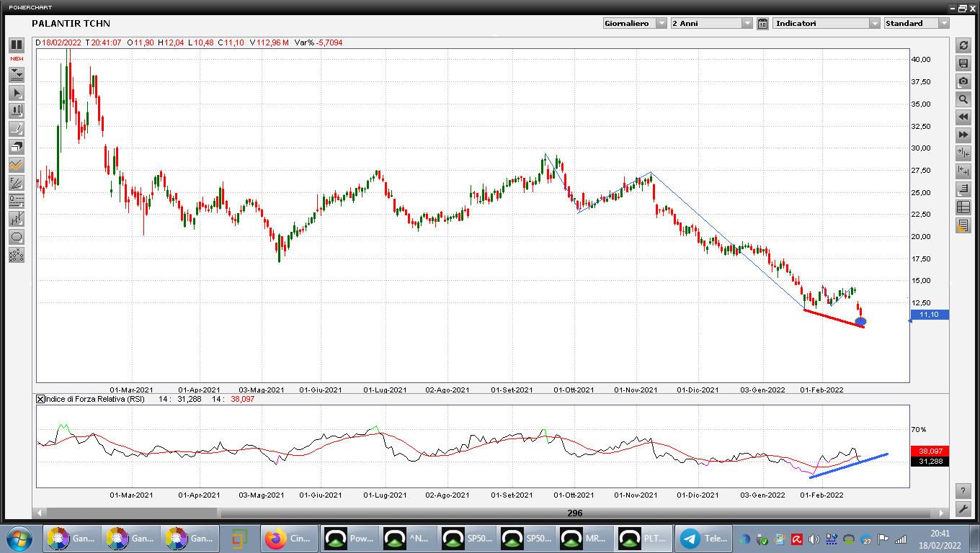This screenshot has width=980, height=553.
Task: Choose the bar chart channel tool
Action: pos(16,219)
